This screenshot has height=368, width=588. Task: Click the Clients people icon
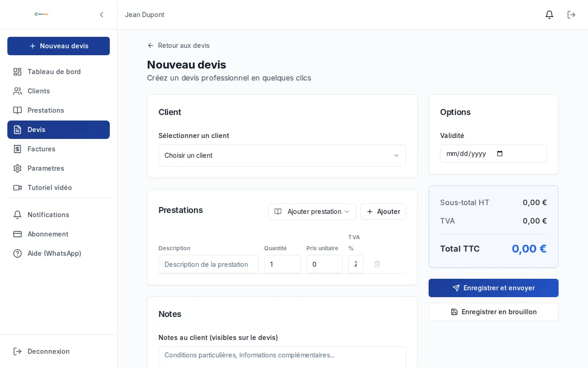[17, 91]
